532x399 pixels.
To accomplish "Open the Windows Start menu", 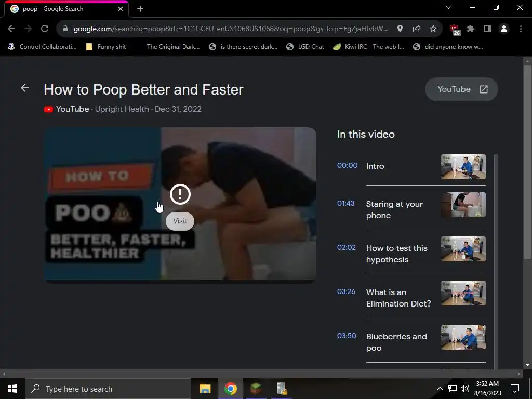I will pos(12,389).
